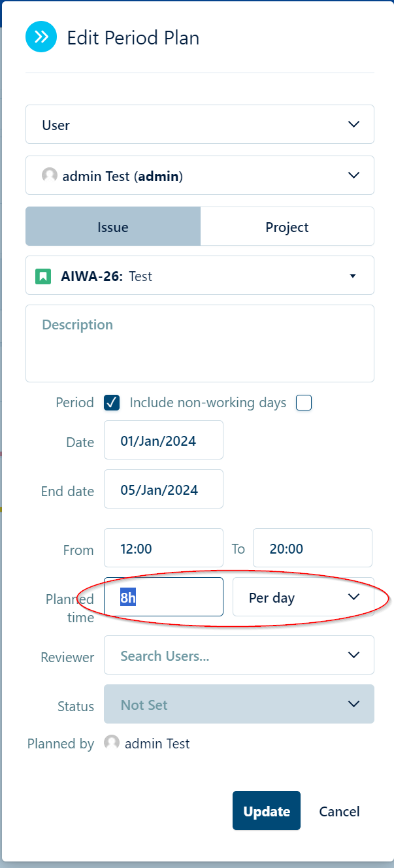Switch to the Project tab

[x=287, y=227]
